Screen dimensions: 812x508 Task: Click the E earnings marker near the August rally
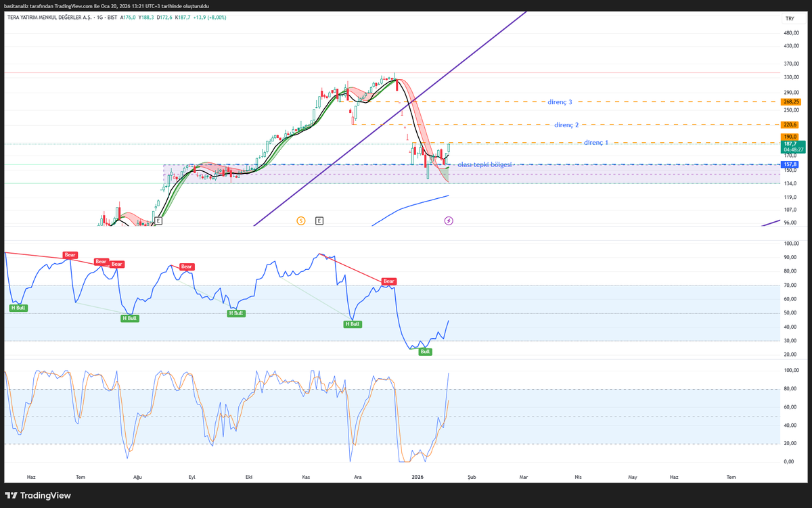coord(158,221)
